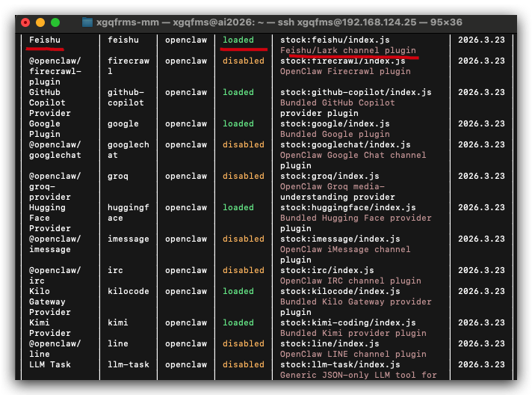The height and width of the screenshot is (395, 532).
Task: Click the disabled status for groq
Action: point(244,176)
